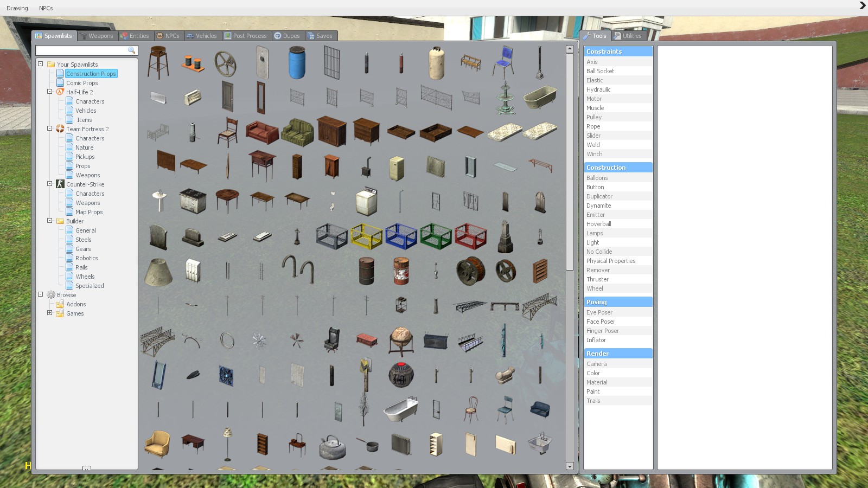Collapse the Render category header
Viewport: 868px width, 488px height.
pyautogui.click(x=618, y=354)
